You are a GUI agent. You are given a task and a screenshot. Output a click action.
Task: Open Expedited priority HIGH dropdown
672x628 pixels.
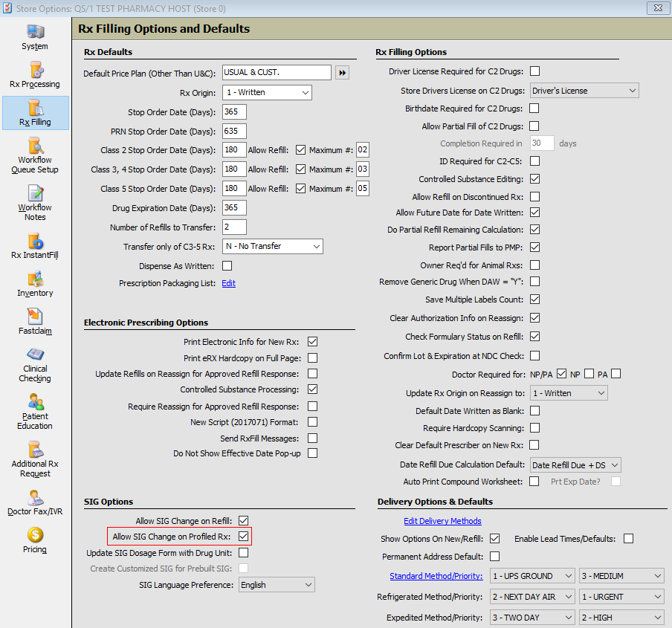[x=621, y=618]
